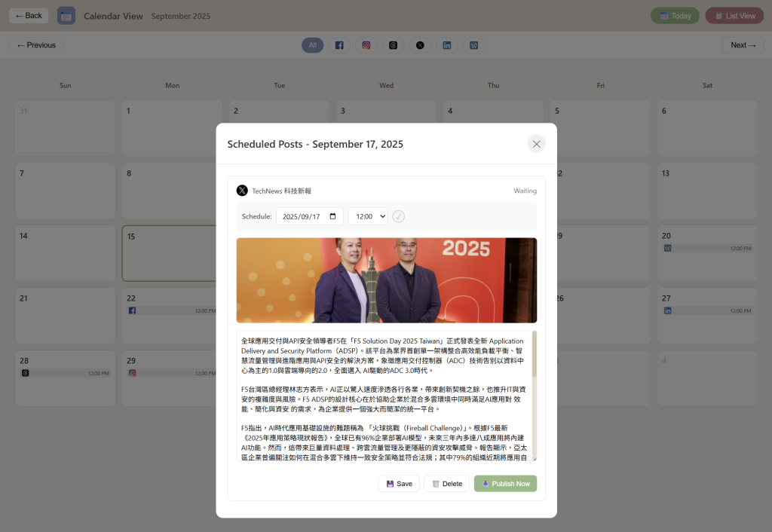The width and height of the screenshot is (772, 532).
Task: Filter calendar by Instagram icon
Action: (366, 45)
